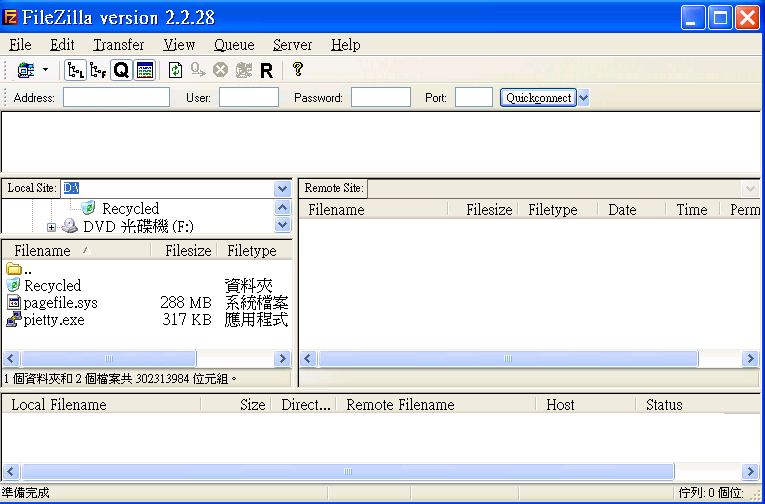765x504 pixels.
Task: Click remote list scroll right arrow
Action: 750,359
